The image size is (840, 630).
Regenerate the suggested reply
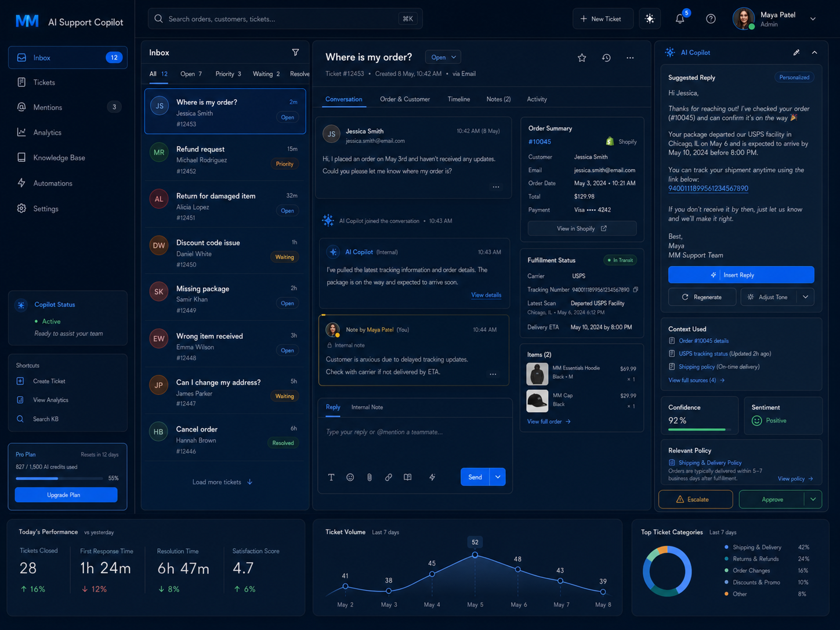coord(703,297)
